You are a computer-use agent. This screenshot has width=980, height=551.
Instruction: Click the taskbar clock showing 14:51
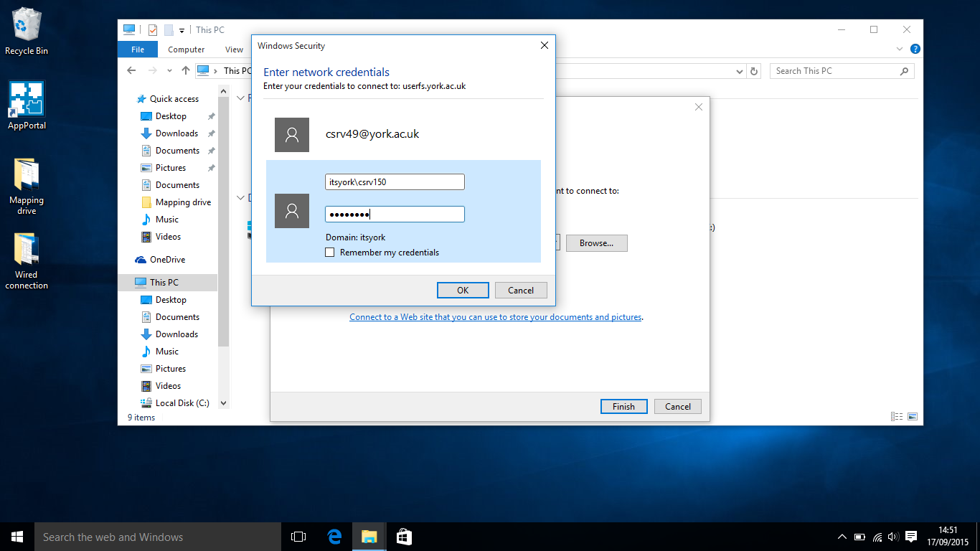coord(948,537)
